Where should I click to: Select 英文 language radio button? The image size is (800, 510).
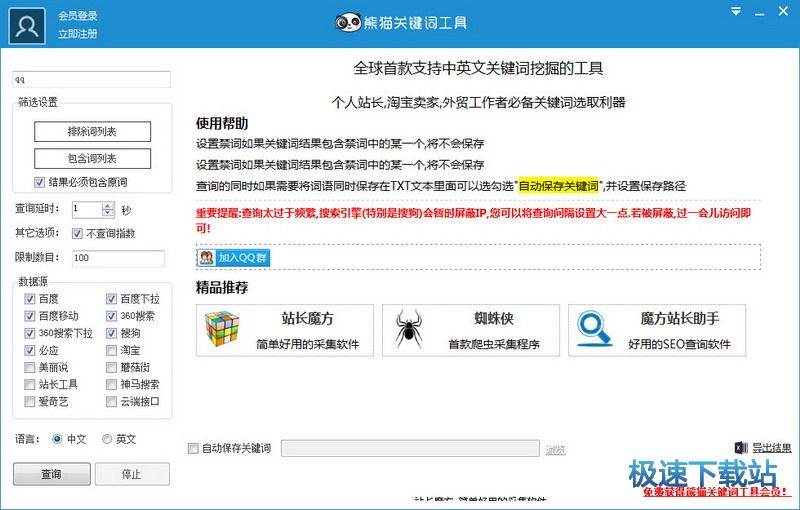(x=107, y=439)
